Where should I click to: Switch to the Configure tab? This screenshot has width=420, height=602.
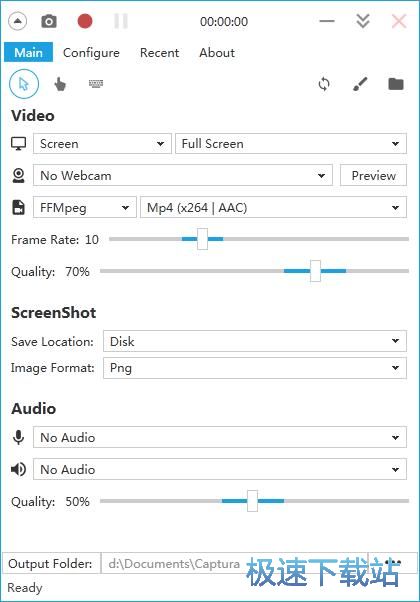point(91,53)
